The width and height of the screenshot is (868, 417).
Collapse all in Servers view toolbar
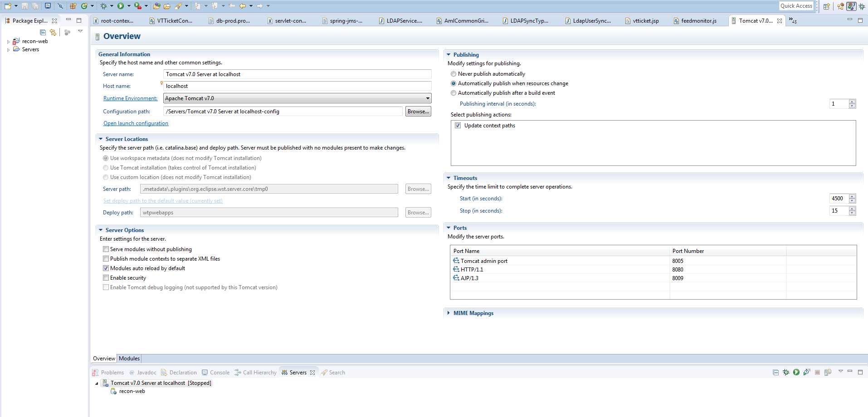point(775,372)
